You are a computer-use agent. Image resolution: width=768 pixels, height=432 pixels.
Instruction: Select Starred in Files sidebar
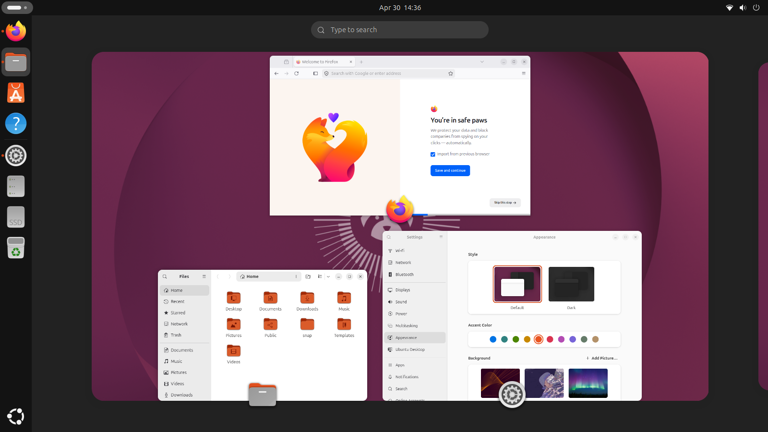[185, 312]
